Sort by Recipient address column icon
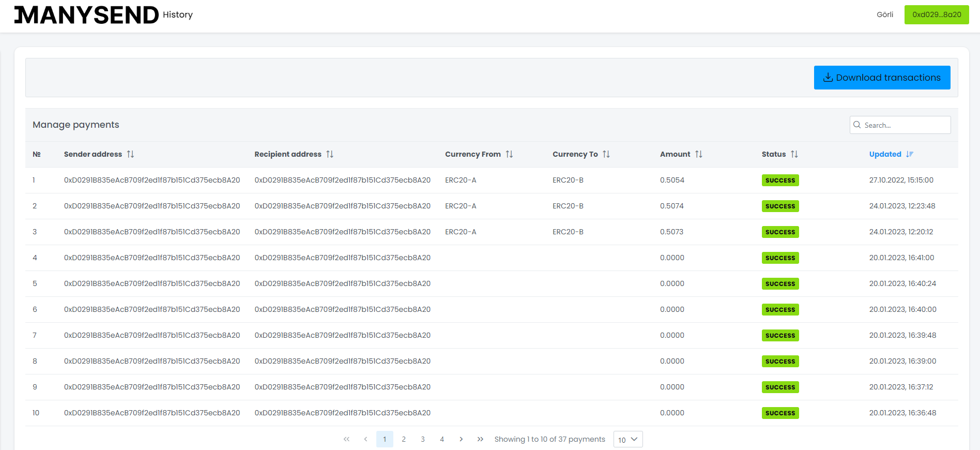980x450 pixels. pyautogui.click(x=330, y=154)
